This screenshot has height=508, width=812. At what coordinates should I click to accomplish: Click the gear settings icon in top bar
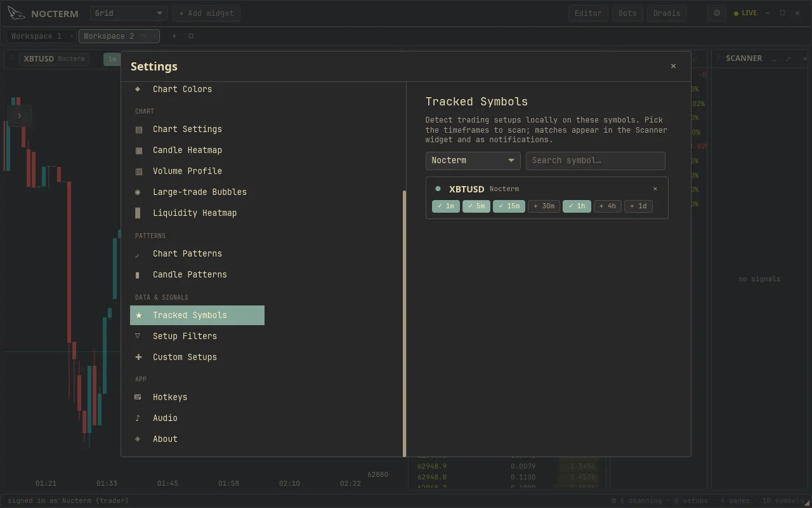click(717, 13)
